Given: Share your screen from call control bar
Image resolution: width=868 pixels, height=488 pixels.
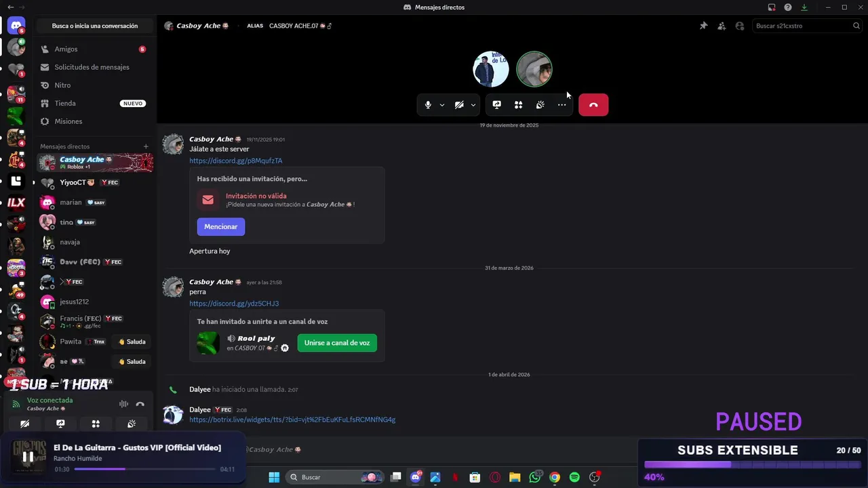Looking at the screenshot, I should [x=497, y=105].
